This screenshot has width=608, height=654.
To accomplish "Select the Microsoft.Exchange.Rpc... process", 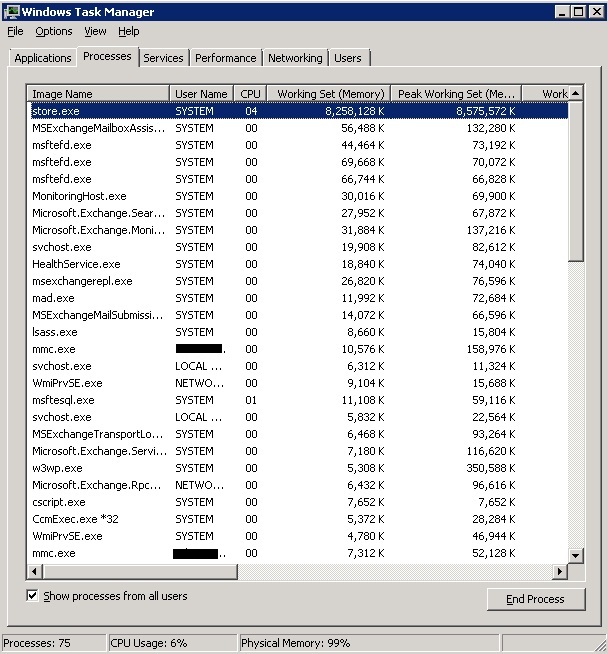I will [299, 485].
